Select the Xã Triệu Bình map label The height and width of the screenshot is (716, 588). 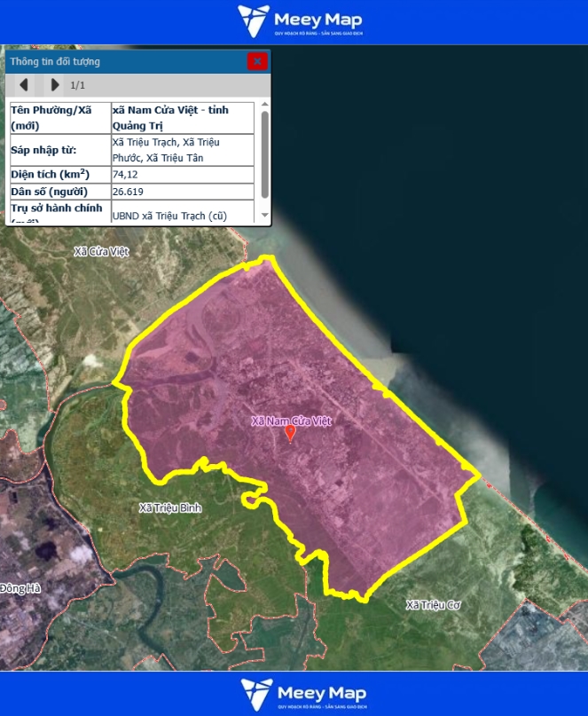pyautogui.click(x=171, y=508)
